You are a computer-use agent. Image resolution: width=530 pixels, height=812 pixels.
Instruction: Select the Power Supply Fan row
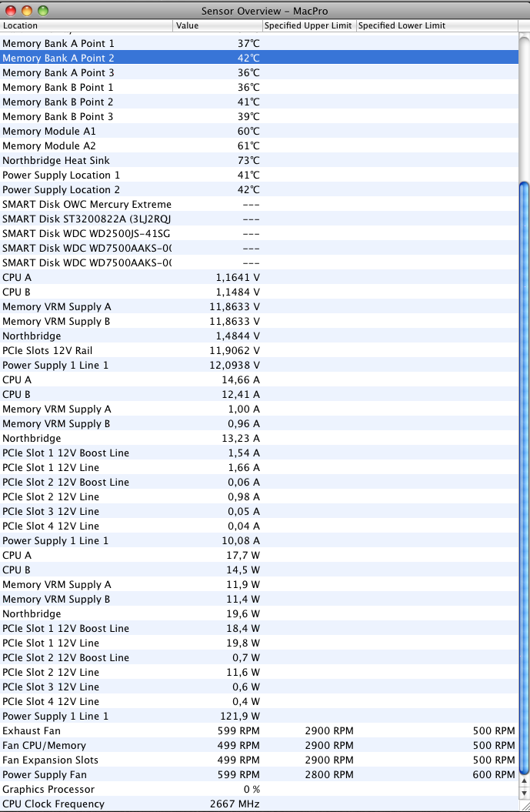click(258, 775)
